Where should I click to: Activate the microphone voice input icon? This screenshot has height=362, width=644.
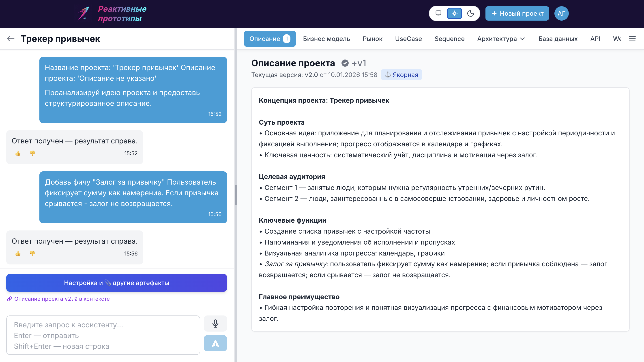pos(215,323)
